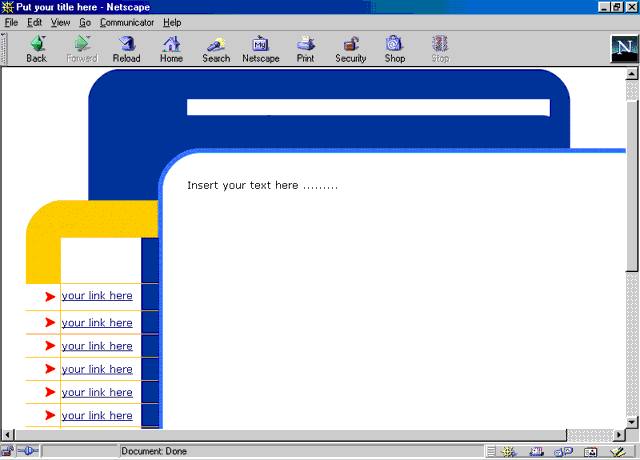Open the View menu
This screenshot has height=460, width=640.
pyautogui.click(x=60, y=22)
